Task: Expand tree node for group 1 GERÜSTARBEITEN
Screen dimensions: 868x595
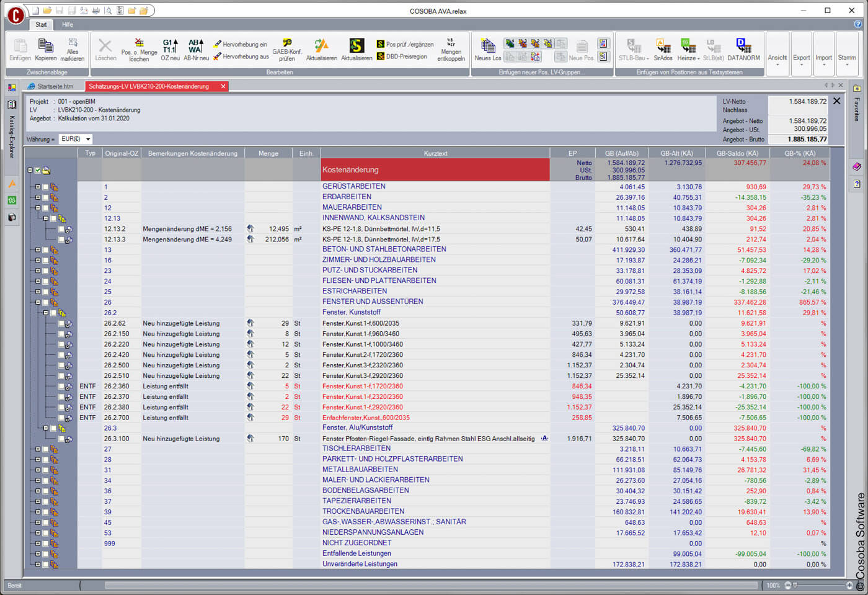Action: pyautogui.click(x=38, y=186)
